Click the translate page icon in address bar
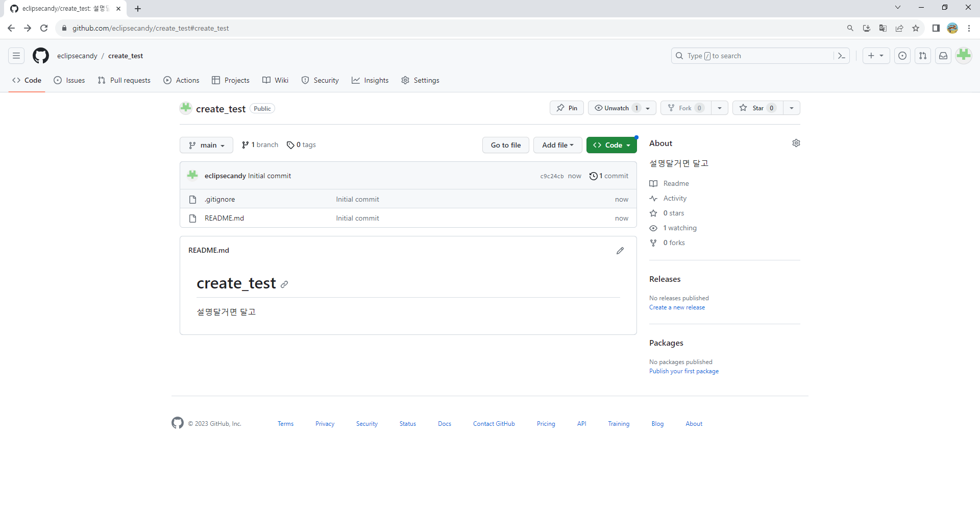The image size is (980, 531). click(883, 28)
